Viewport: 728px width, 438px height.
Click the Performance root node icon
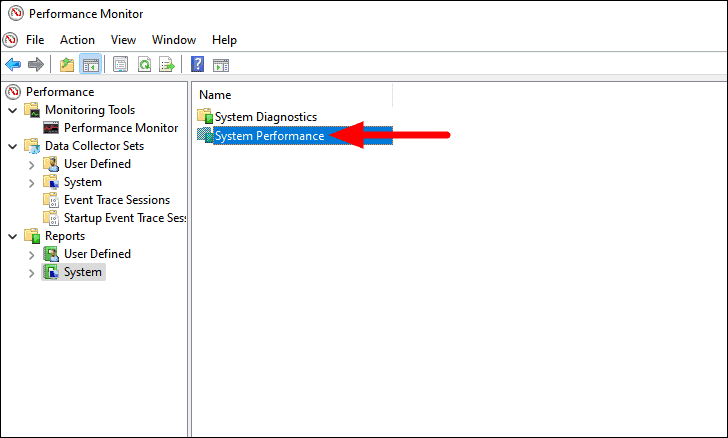13,92
